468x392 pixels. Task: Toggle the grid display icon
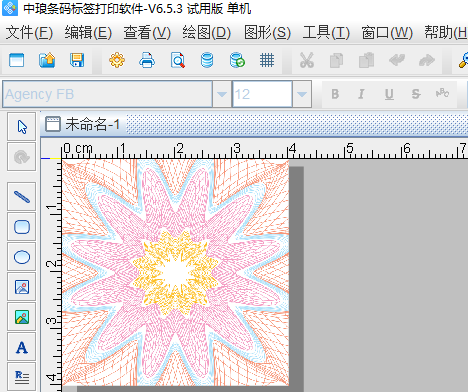(x=267, y=60)
